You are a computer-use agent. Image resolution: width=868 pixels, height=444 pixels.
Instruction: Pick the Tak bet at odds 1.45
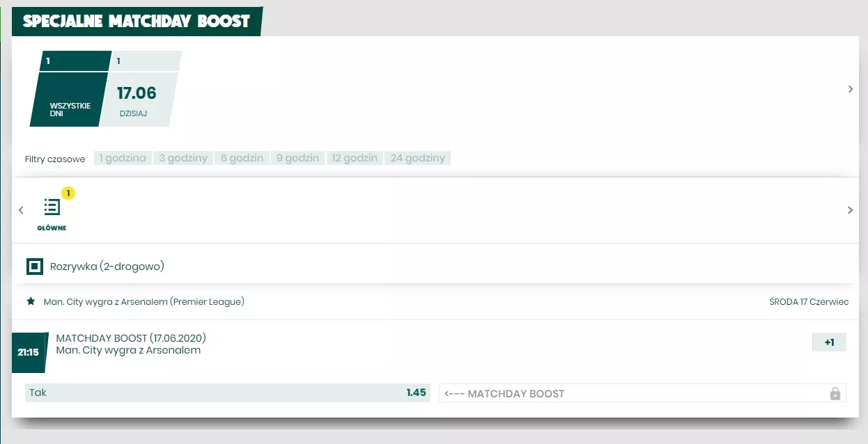coord(228,393)
